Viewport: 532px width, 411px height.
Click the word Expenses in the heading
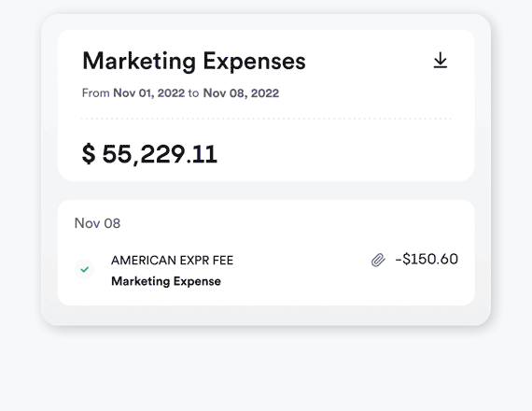(254, 61)
